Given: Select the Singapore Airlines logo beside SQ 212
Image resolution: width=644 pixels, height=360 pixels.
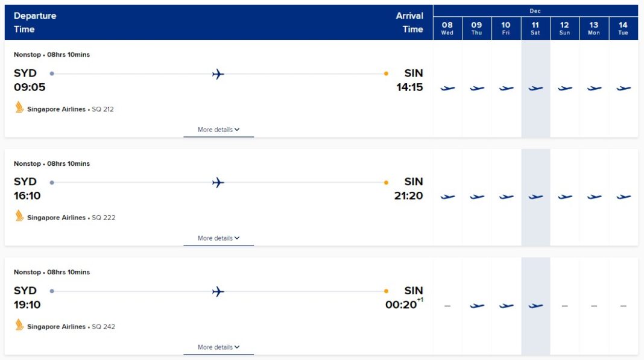Looking at the screenshot, I should point(19,109).
